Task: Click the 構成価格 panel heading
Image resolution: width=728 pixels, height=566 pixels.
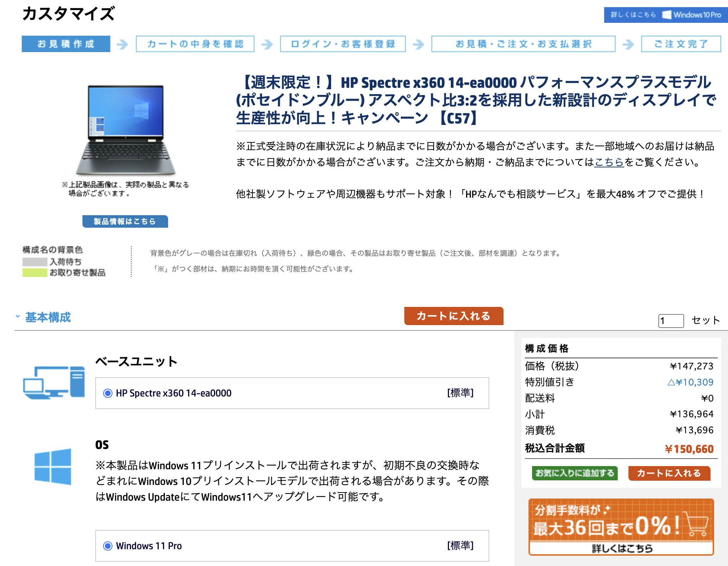Action: [x=547, y=348]
